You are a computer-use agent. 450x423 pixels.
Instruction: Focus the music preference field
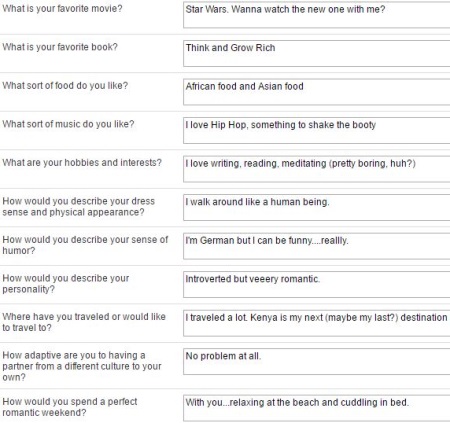(317, 130)
